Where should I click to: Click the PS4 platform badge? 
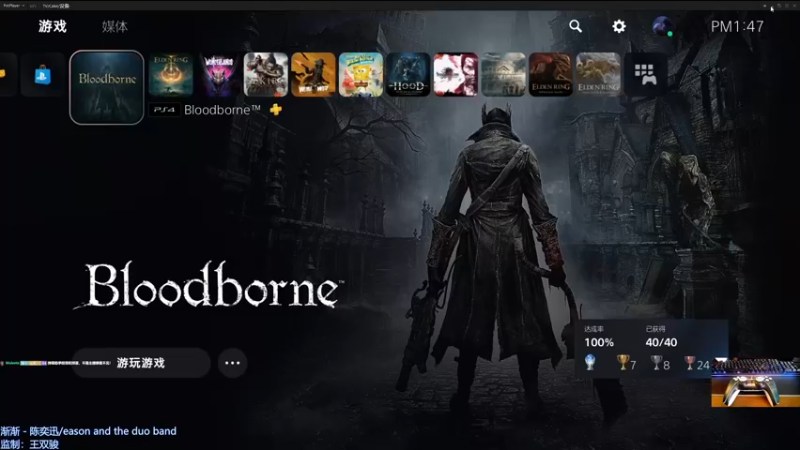pyautogui.click(x=164, y=110)
